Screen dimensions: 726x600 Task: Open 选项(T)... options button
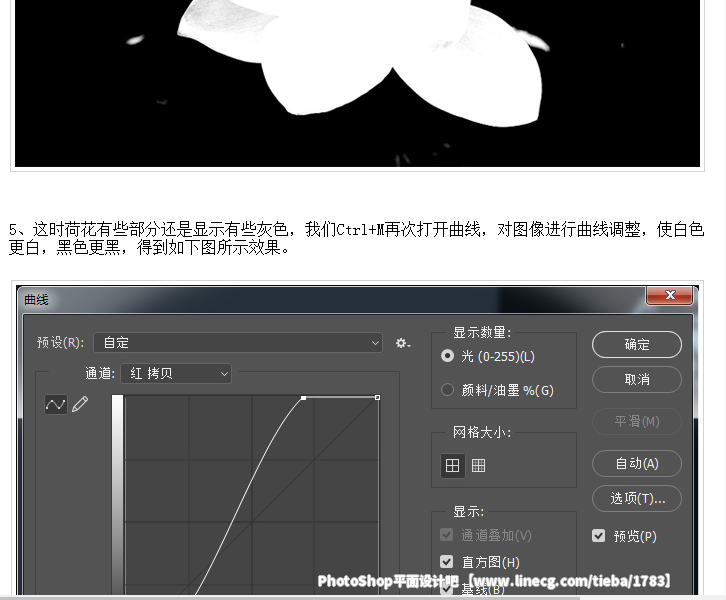click(x=637, y=499)
